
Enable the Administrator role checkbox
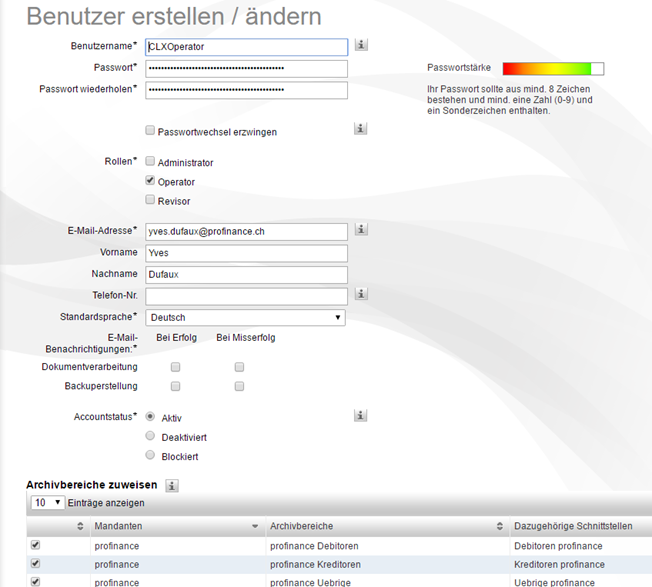(x=150, y=161)
